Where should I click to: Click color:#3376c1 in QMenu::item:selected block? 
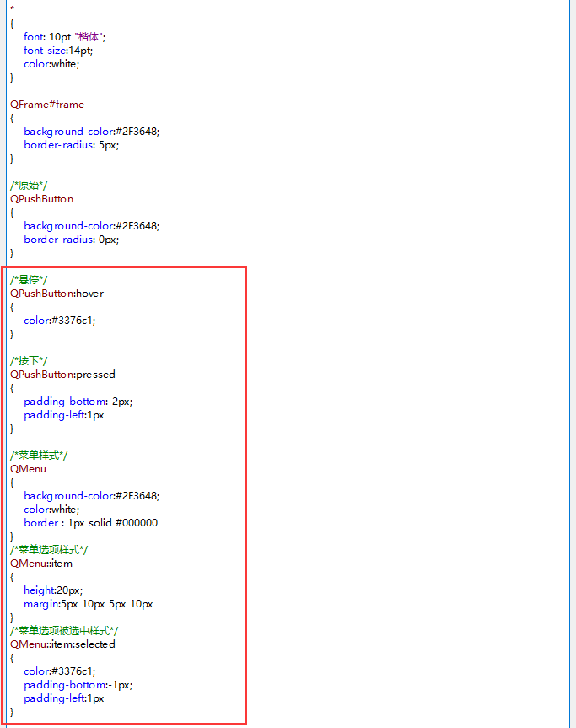[59, 671]
